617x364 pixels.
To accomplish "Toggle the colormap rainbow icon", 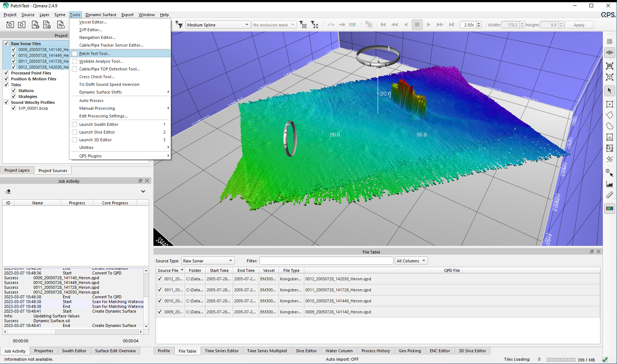I will [609, 208].
